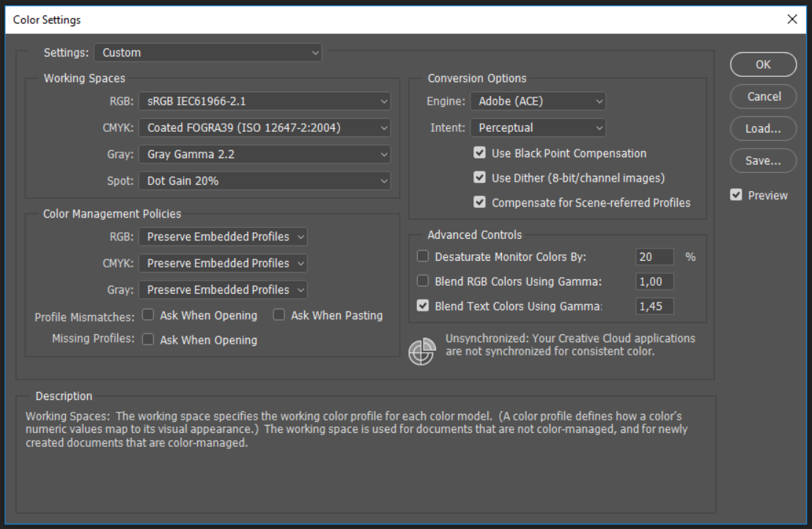Open the RGB policy Preserve Embedded Profiles dropdown
812x529 pixels.
click(x=223, y=237)
